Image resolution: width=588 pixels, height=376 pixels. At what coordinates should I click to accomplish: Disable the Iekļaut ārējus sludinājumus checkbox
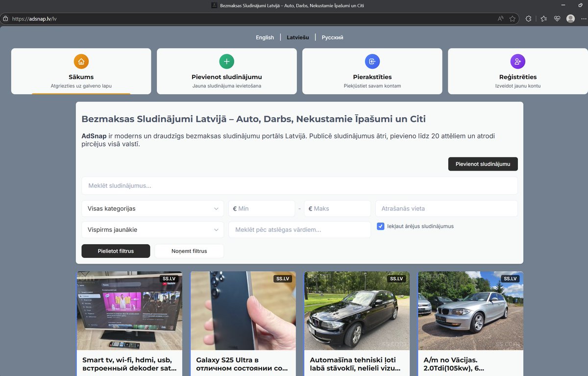click(381, 226)
